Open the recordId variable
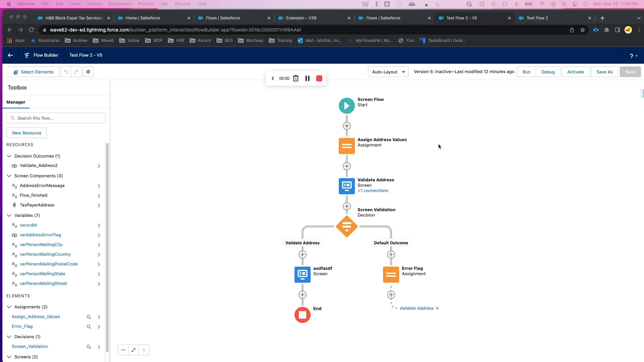644x362 pixels. click(28, 225)
